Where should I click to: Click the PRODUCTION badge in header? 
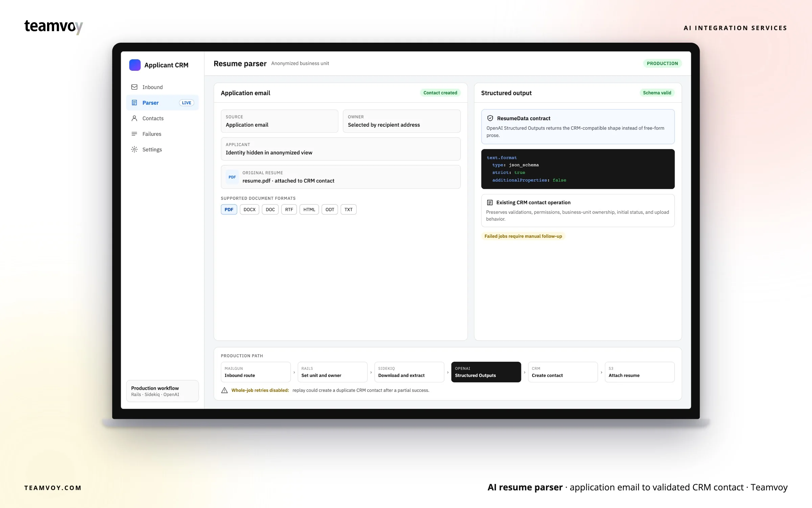pos(662,63)
